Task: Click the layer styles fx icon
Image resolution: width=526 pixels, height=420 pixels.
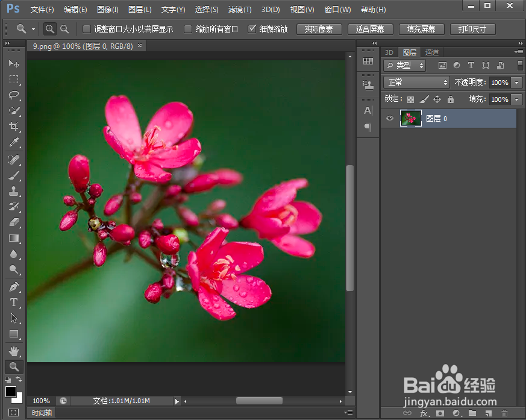Action: (x=424, y=413)
